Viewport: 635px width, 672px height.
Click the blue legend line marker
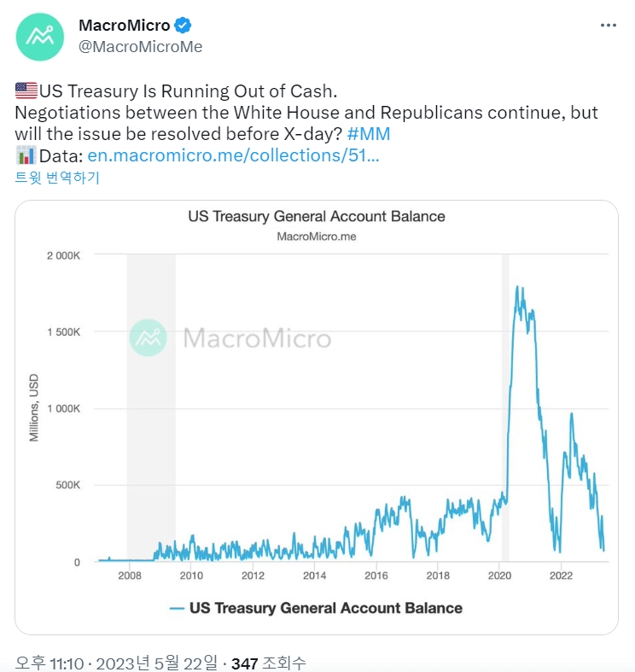click(x=177, y=609)
